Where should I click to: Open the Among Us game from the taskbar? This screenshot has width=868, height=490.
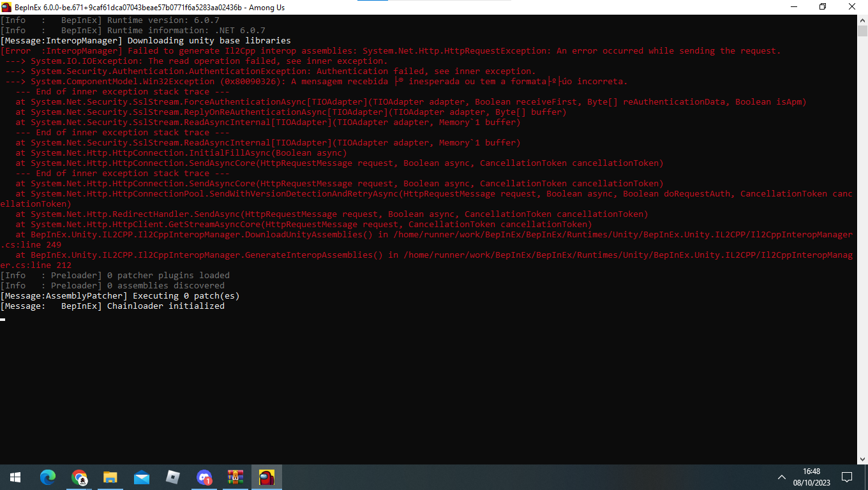[266, 477]
